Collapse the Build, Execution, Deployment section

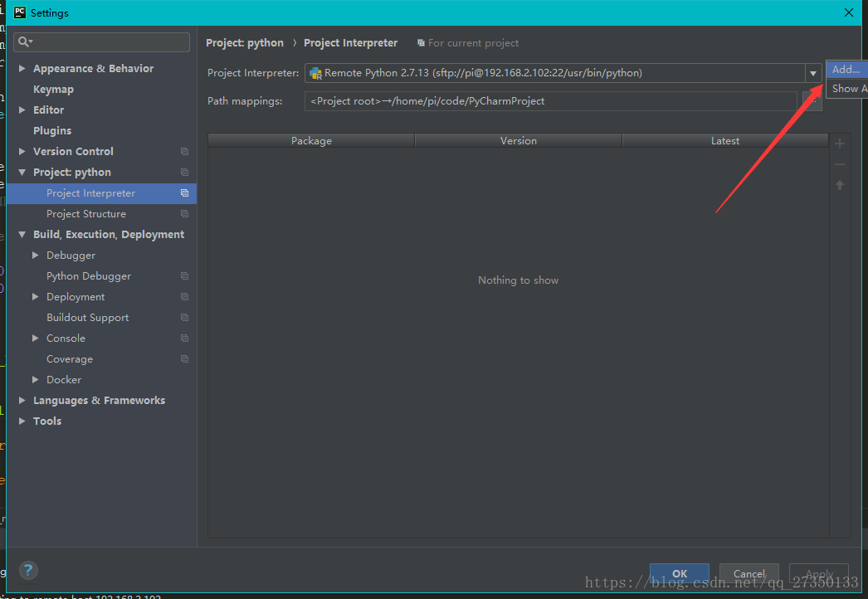coord(22,234)
